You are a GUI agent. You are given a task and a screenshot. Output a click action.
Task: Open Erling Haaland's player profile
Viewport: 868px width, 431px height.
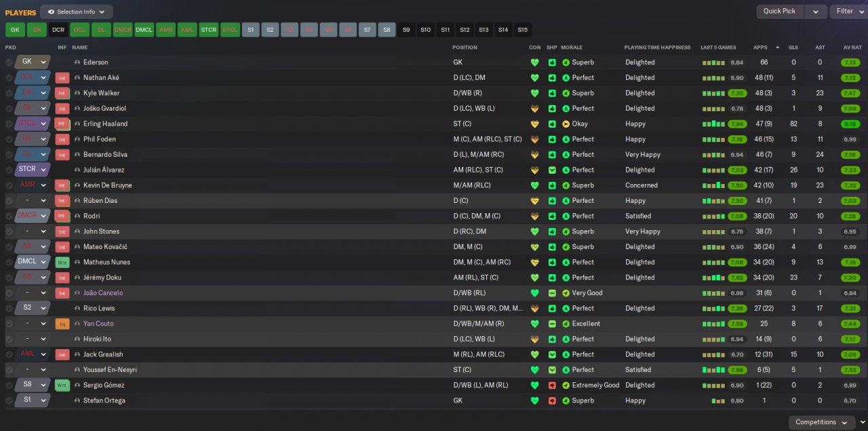(x=105, y=124)
